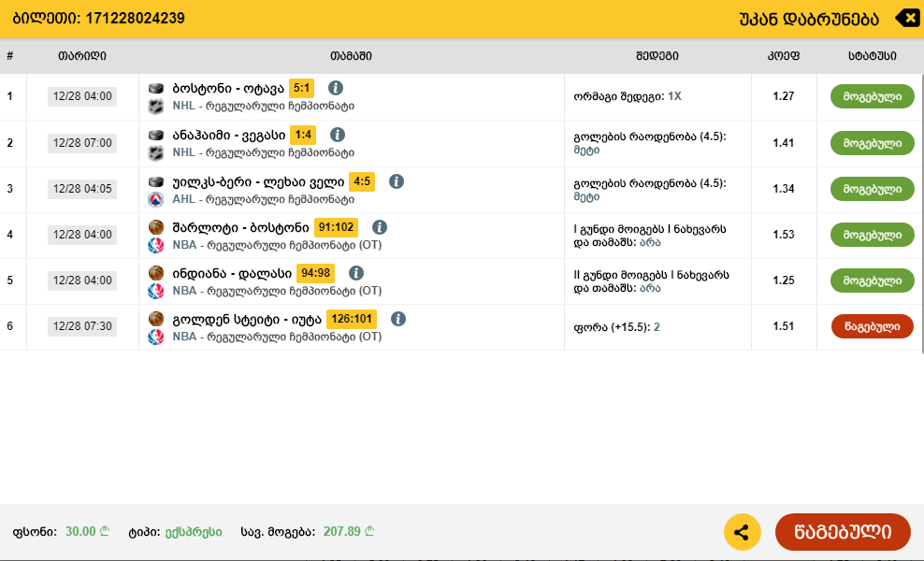Click მოგებული status badge for ინდიანა - დალასი
Viewport: 924px width, 561px height.
pyautogui.click(x=873, y=281)
